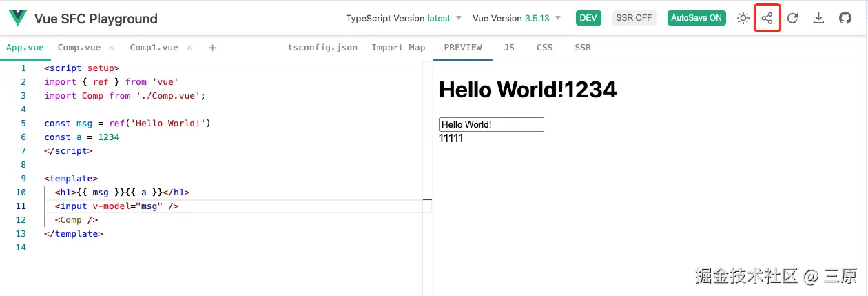
Task: Select the CSS output tab
Action: click(544, 48)
